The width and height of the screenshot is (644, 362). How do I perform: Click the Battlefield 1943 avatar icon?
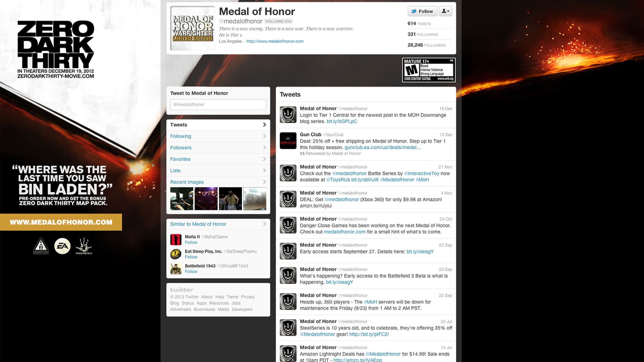point(176,269)
